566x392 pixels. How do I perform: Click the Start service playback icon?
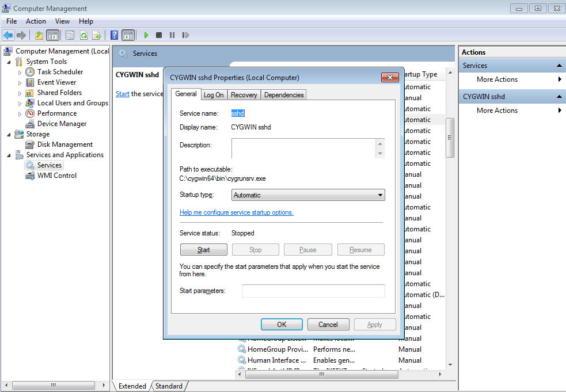146,35
